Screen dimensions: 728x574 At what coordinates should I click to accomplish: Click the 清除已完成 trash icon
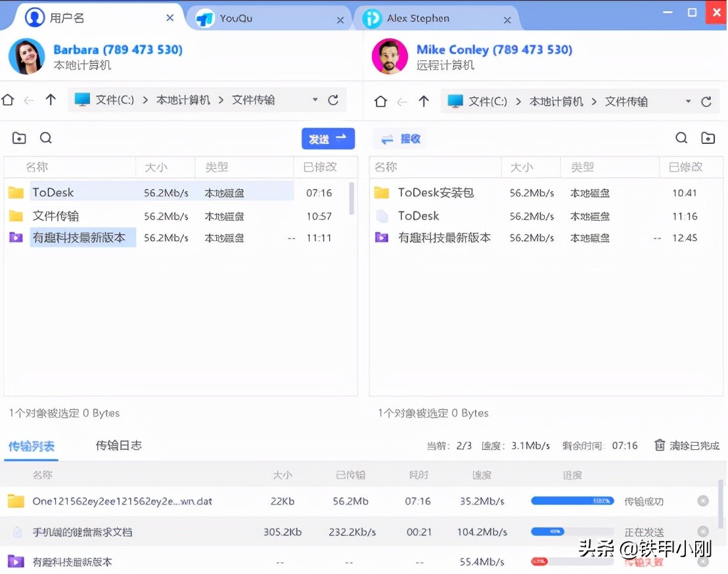[x=660, y=445]
